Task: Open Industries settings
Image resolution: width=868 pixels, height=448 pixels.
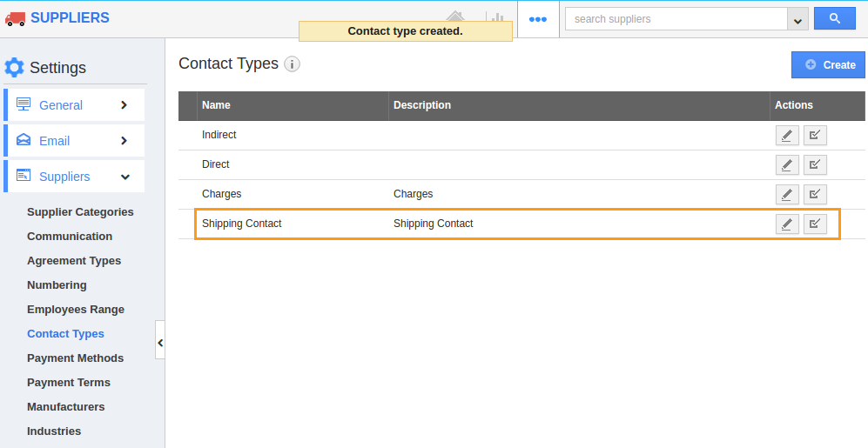Action: 54,431
